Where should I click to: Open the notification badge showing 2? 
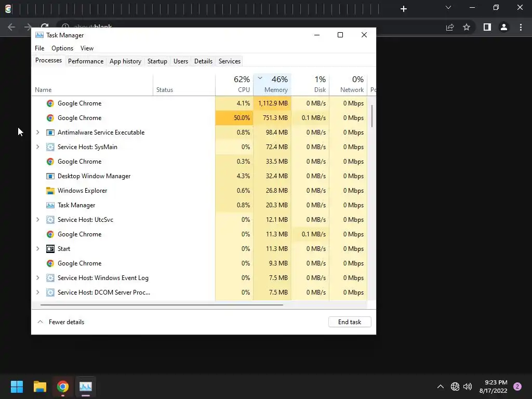tap(517, 387)
